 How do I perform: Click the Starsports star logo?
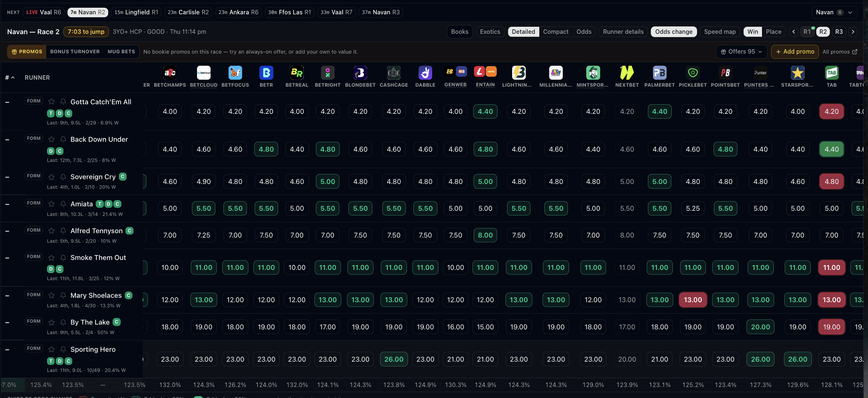tap(798, 73)
